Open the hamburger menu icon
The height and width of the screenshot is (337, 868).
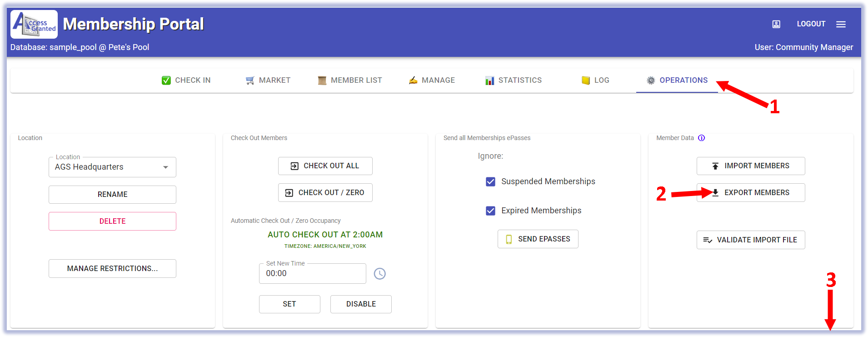click(841, 24)
